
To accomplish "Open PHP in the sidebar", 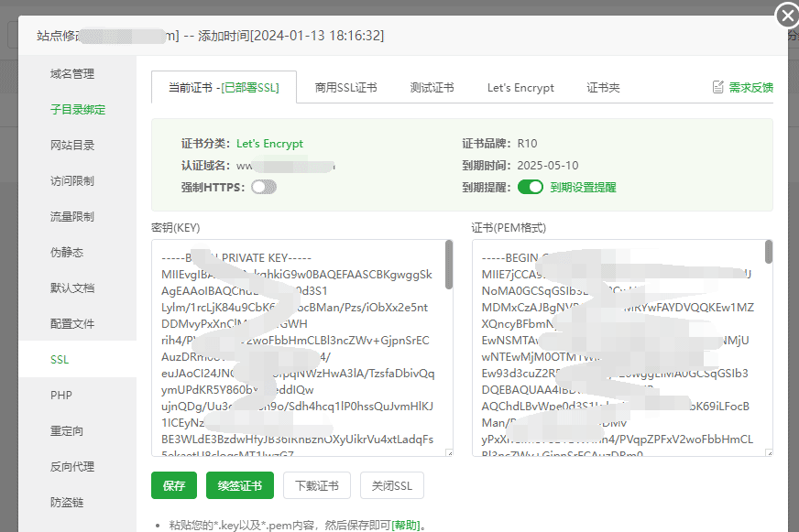I will click(x=60, y=395).
